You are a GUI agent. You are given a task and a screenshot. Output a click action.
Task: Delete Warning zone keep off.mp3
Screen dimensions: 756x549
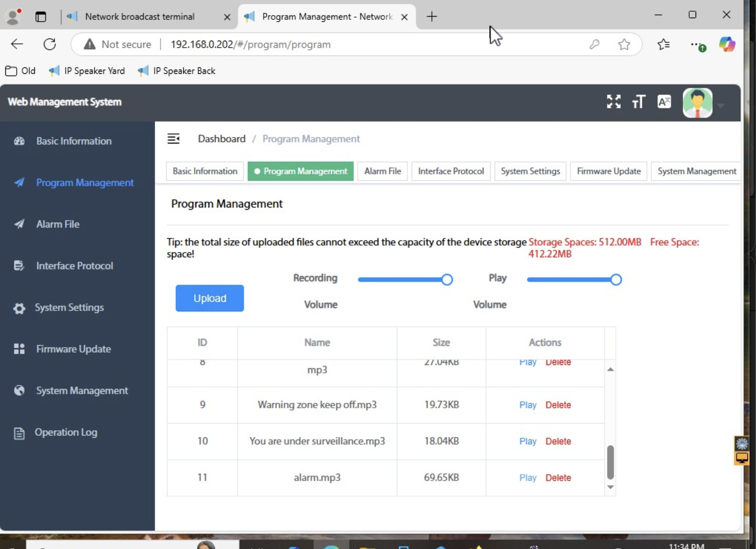click(x=558, y=405)
